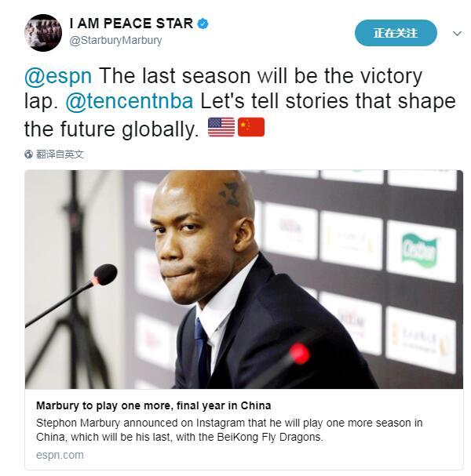Click the @StarburyMarbury handle
Viewport: 471px width, 476px height.
115,40
